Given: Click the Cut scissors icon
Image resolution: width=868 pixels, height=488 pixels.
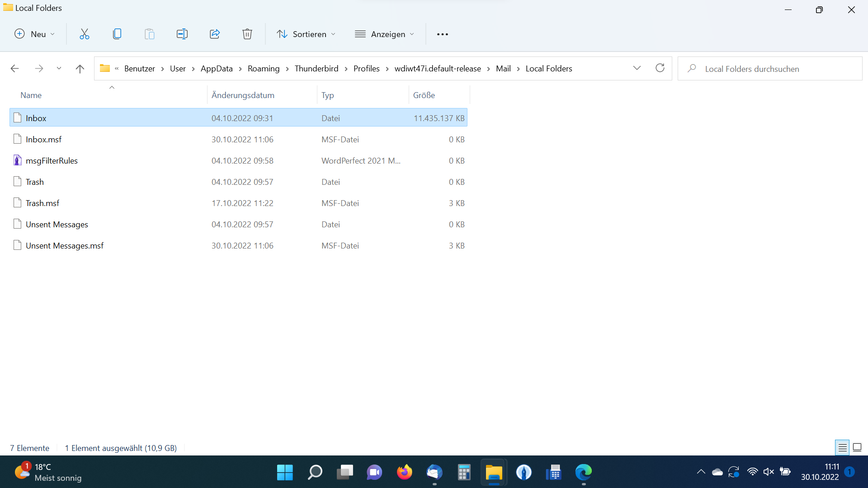Looking at the screenshot, I should (85, 34).
